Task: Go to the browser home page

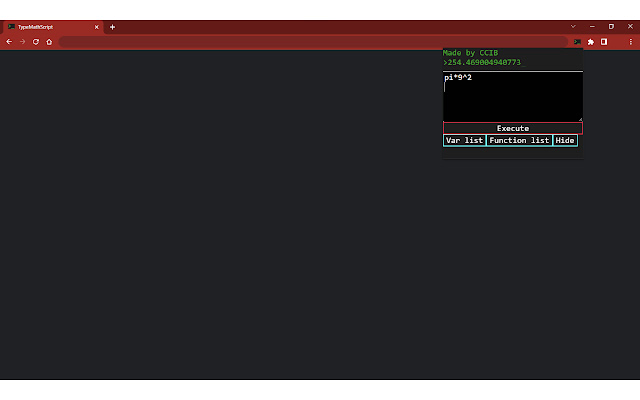Action: click(x=49, y=42)
